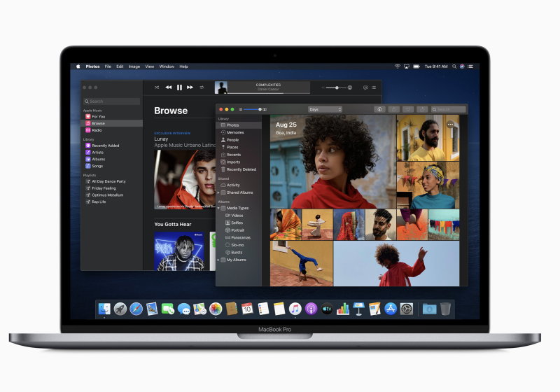The image size is (560, 392).
Task: Toggle repeat in the Music toolbar
Action: tap(202, 87)
